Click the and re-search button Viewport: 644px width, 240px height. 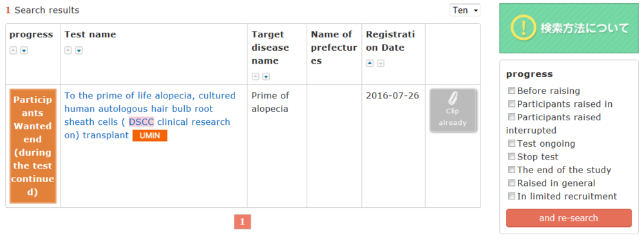tap(569, 218)
